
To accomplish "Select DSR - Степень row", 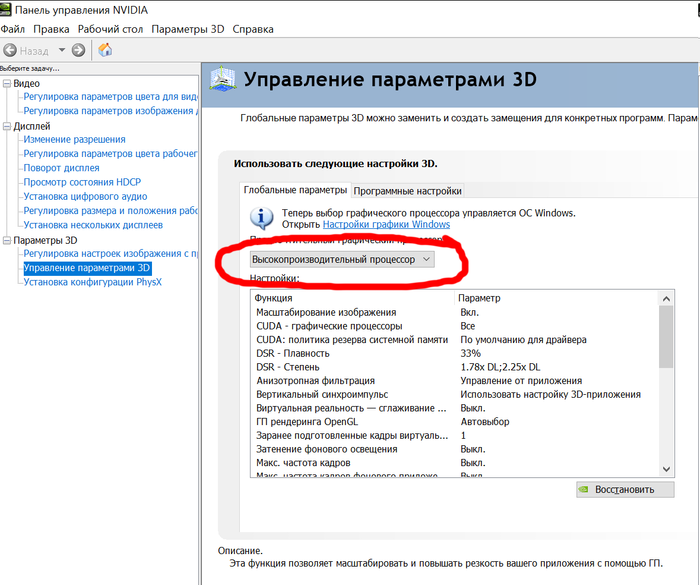I will (455, 367).
